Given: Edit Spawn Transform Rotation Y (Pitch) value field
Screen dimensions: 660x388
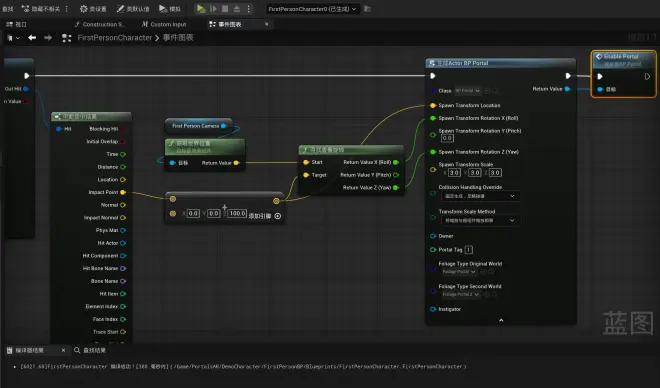Looking at the screenshot, I should [x=447, y=138].
